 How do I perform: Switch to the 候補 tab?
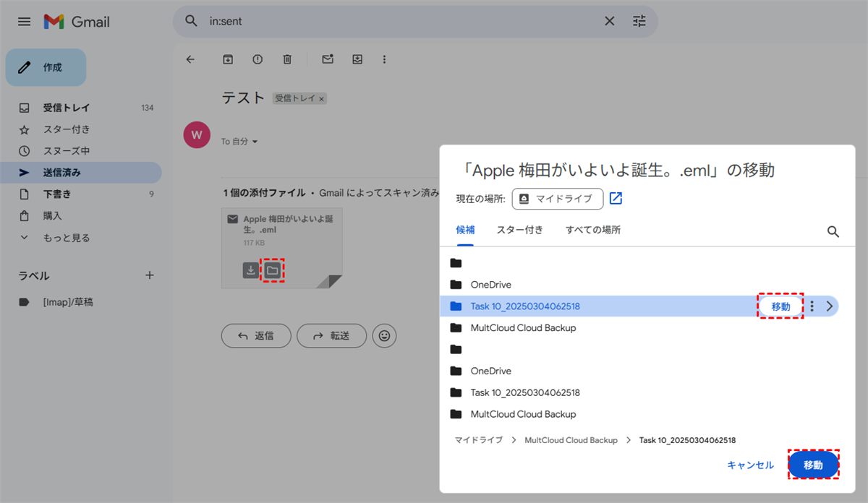pos(465,230)
